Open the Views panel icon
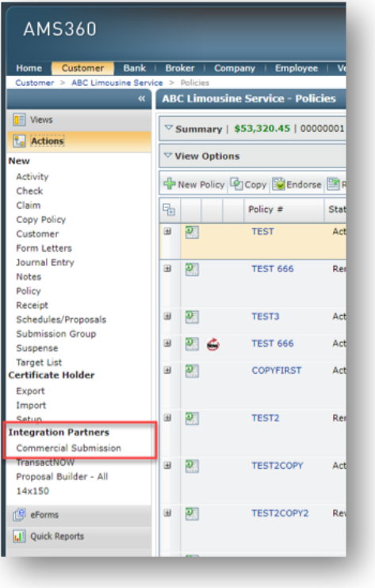This screenshot has height=588, width=375. [19, 120]
